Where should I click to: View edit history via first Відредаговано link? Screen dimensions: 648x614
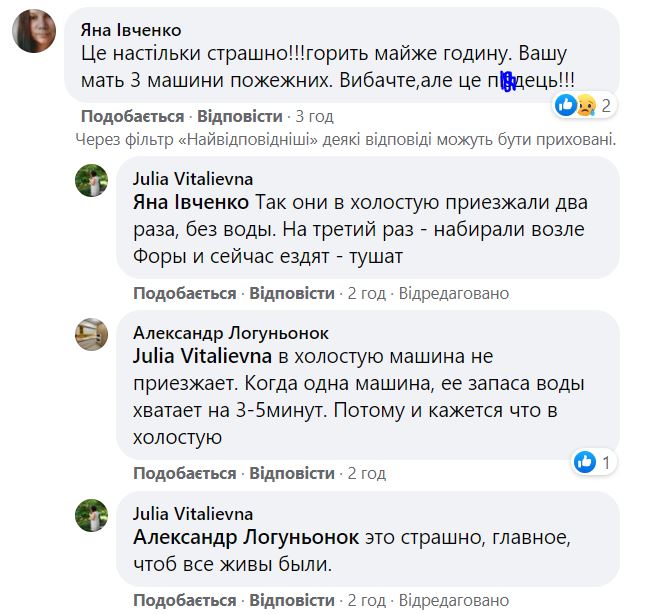454,293
